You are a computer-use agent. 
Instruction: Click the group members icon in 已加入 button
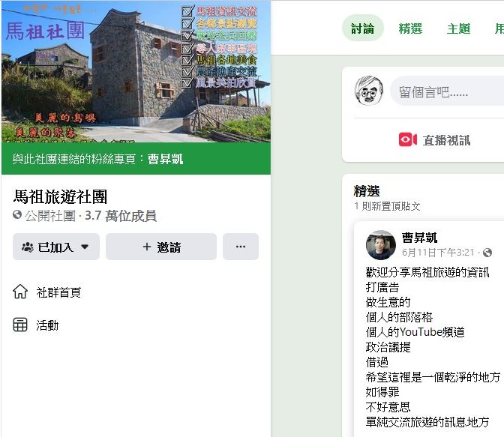pyautogui.click(x=27, y=247)
